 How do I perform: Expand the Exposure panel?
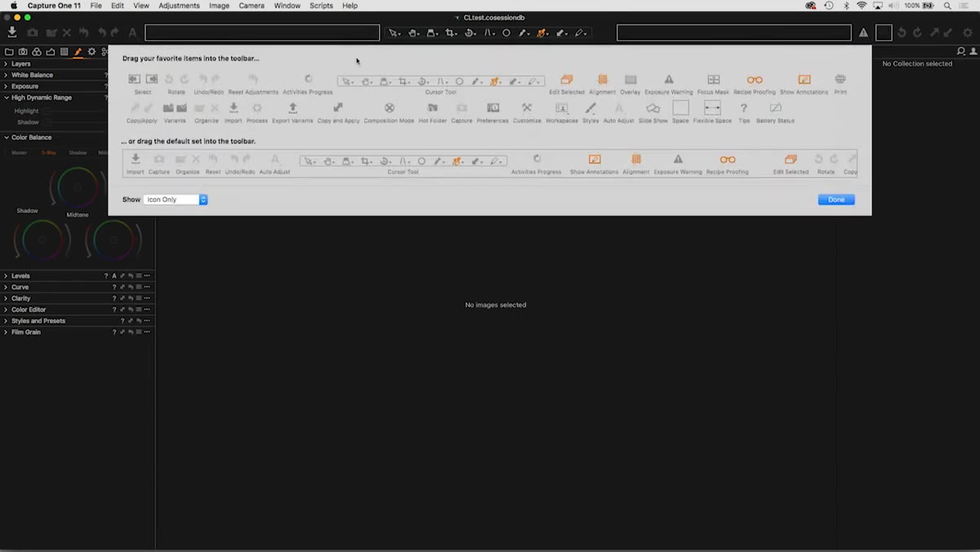click(6, 86)
